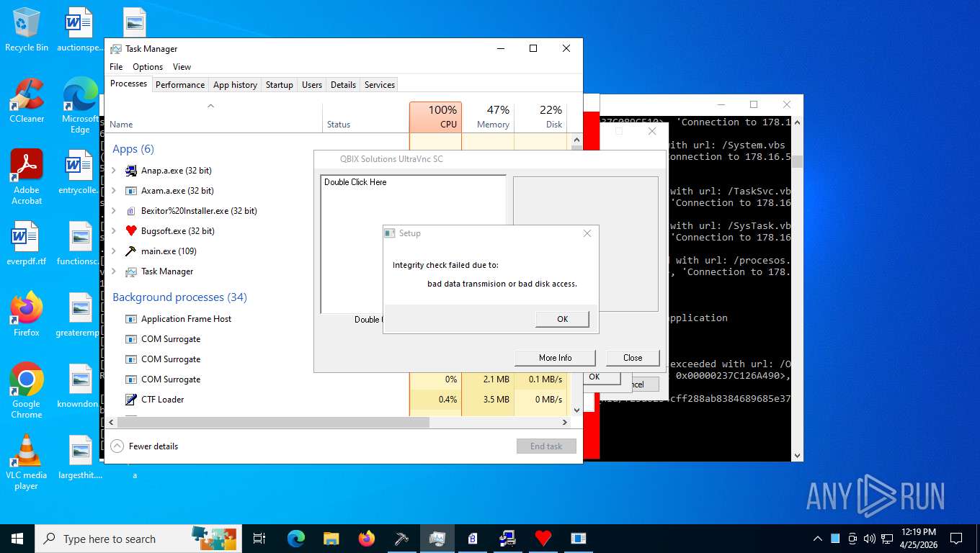
Task: Open the taskbar clock and date
Action: (x=919, y=539)
